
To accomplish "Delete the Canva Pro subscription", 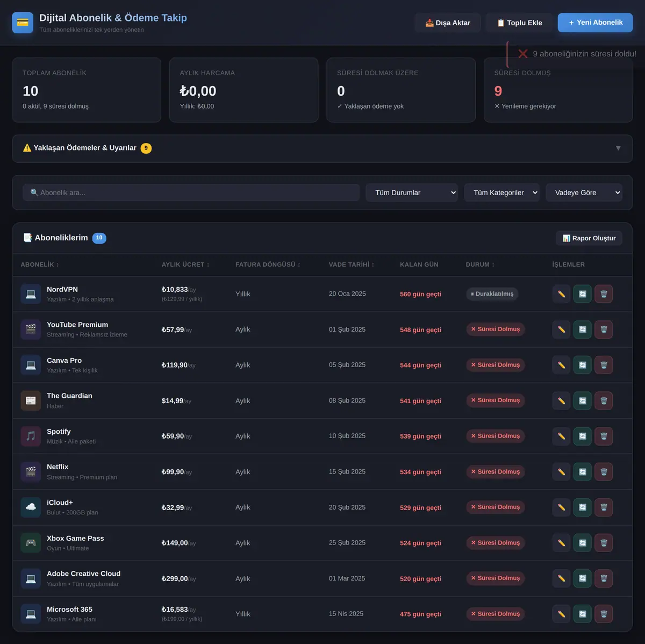I will click(604, 365).
